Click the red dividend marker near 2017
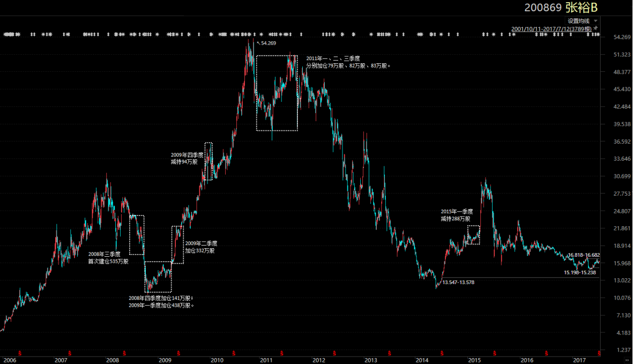The height and width of the screenshot is (364, 633). click(x=599, y=353)
